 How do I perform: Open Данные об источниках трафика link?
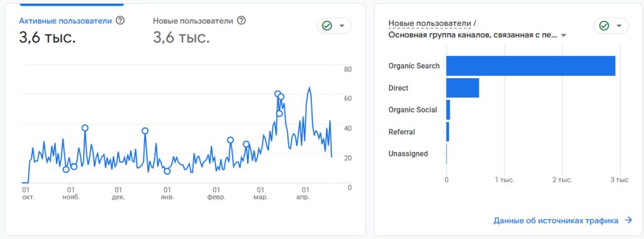coord(556,221)
